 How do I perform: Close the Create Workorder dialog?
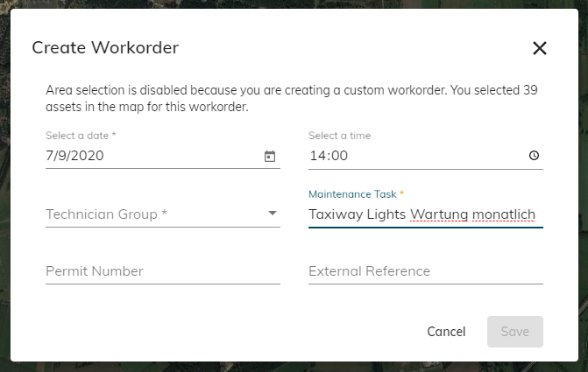click(539, 48)
